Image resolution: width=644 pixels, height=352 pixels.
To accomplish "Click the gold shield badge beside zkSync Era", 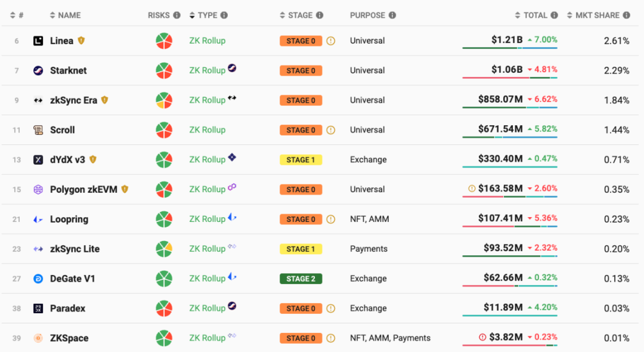I will 104,100.
